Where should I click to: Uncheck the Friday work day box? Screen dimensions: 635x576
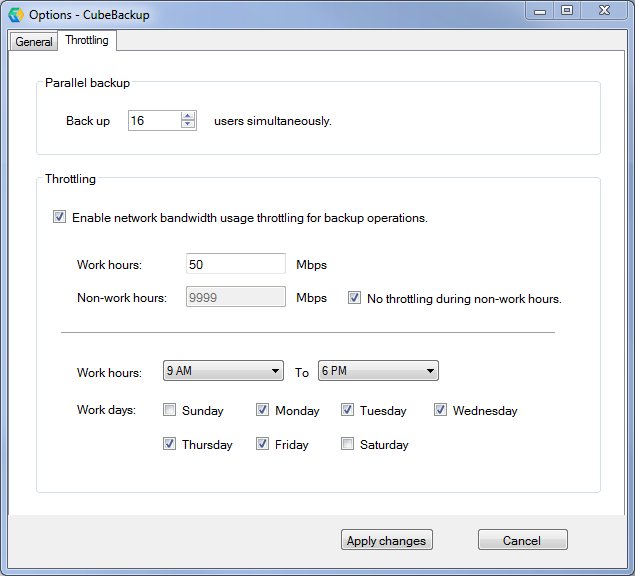(262, 444)
